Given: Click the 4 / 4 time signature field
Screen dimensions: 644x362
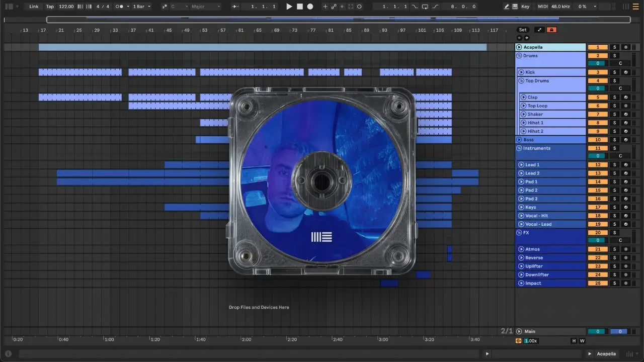Looking at the screenshot, I should [103, 7].
